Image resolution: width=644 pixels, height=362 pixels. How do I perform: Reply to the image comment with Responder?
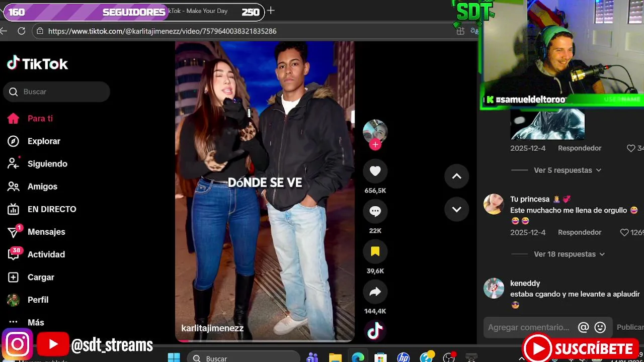580,148
